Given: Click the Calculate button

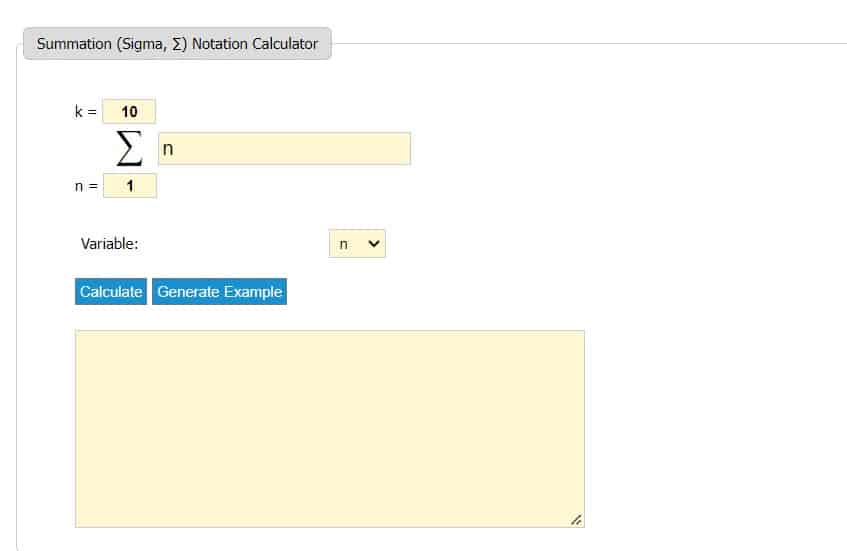Looking at the screenshot, I should tap(111, 292).
